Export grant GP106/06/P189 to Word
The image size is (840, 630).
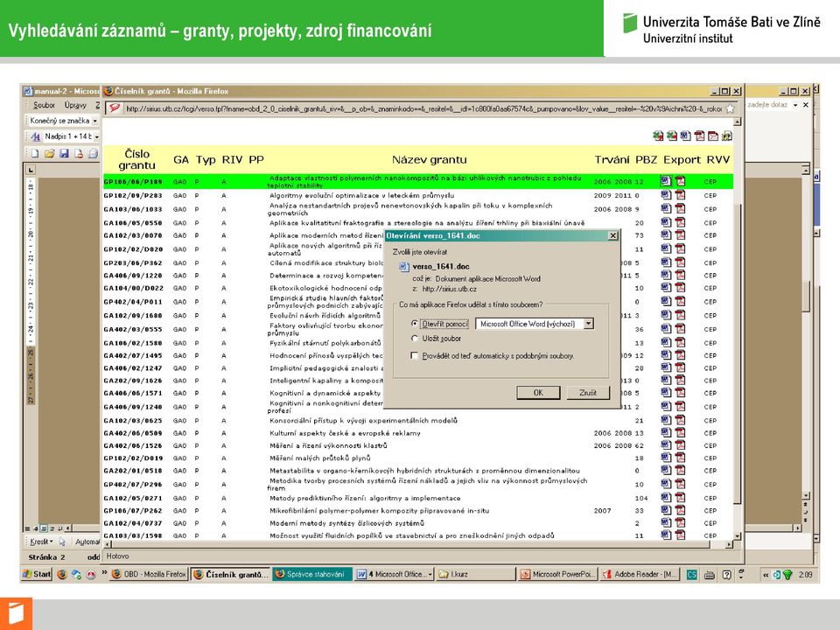666,181
